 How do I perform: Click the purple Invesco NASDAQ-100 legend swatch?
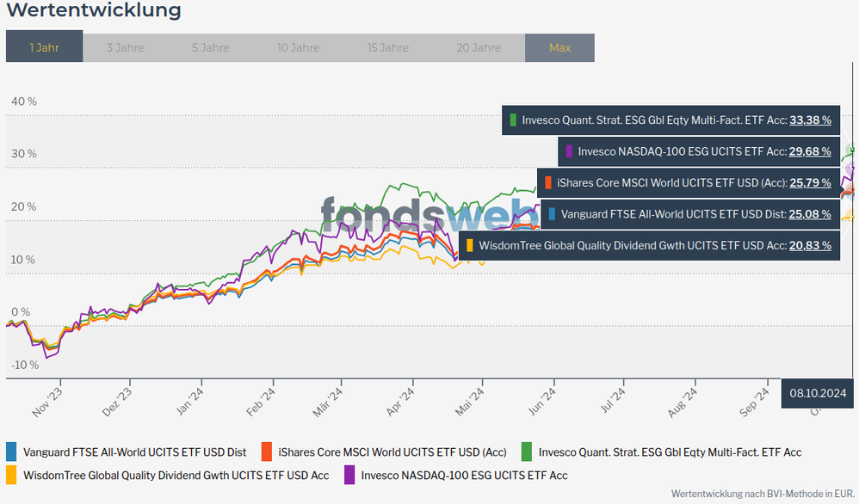click(349, 474)
